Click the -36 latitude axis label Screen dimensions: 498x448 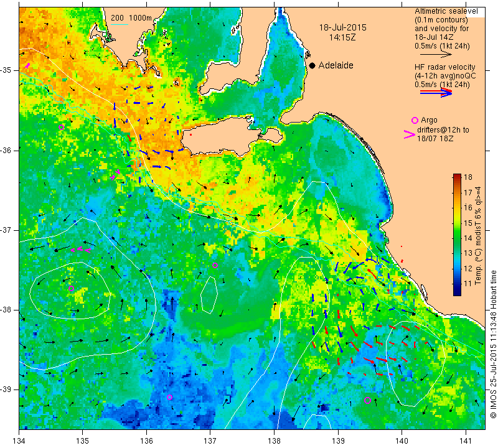point(8,150)
